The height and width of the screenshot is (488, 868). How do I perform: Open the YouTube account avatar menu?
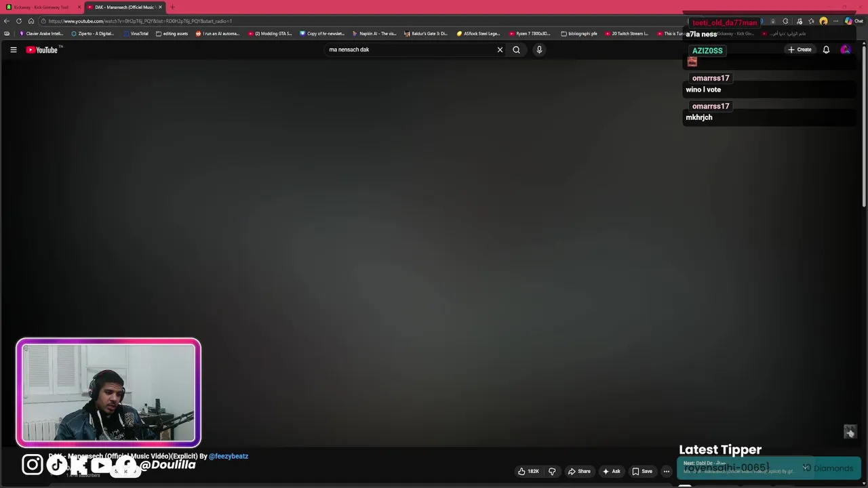(845, 49)
